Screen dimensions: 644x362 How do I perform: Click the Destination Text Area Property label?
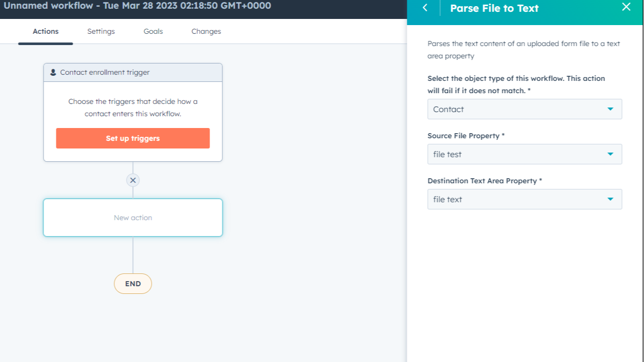485,181
